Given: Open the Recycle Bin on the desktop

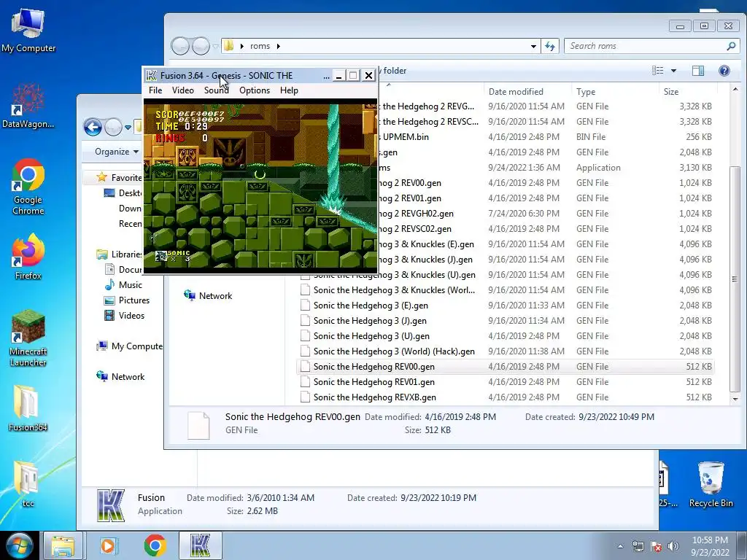Looking at the screenshot, I should coord(711,484).
